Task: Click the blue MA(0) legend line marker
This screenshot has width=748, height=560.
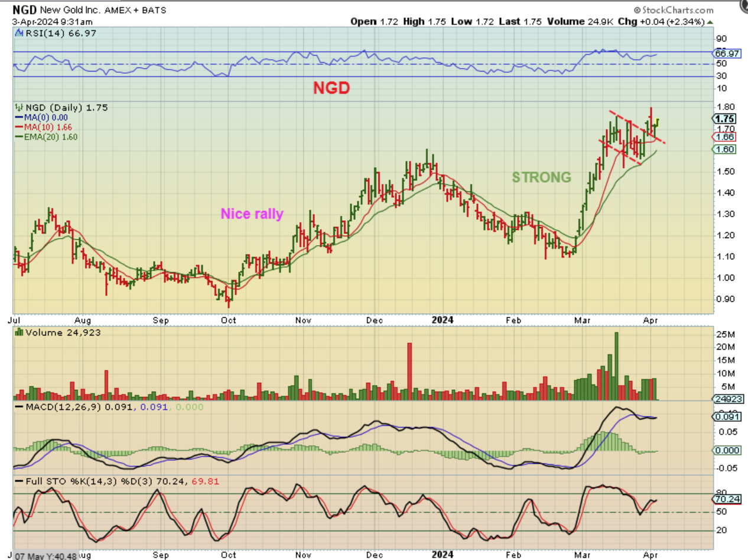Action: (x=18, y=117)
